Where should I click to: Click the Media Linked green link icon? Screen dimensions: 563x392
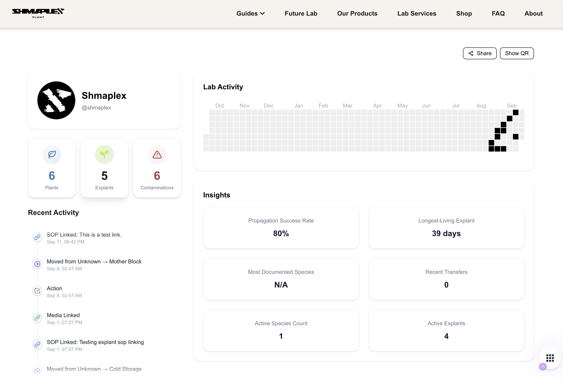coord(37,318)
